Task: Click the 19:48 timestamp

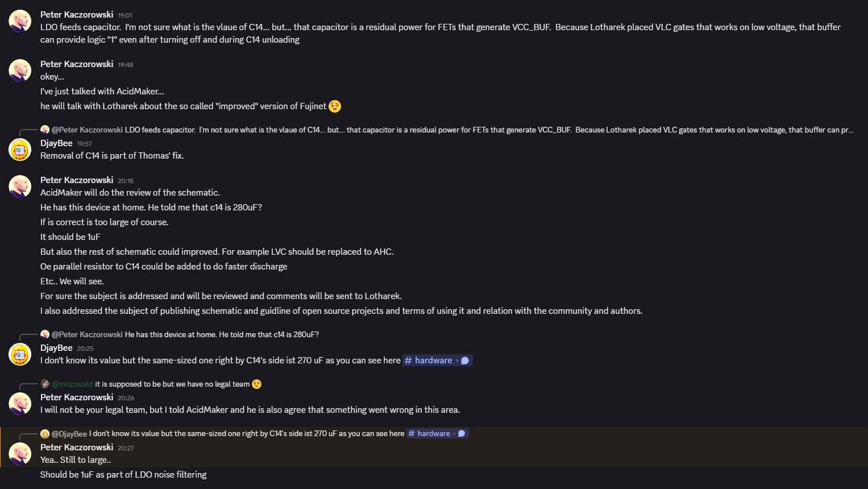Action: click(x=126, y=65)
